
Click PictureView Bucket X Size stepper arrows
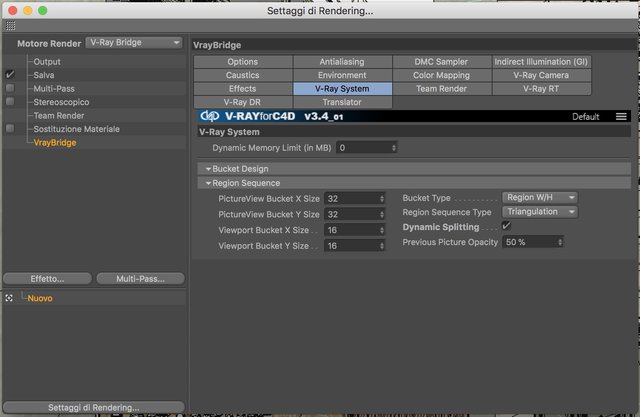point(382,199)
